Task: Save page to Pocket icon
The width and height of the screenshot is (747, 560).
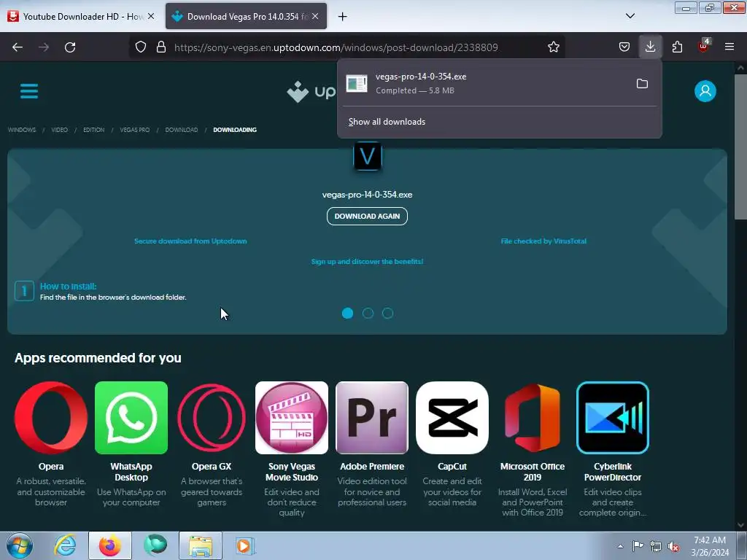Action: (624, 47)
